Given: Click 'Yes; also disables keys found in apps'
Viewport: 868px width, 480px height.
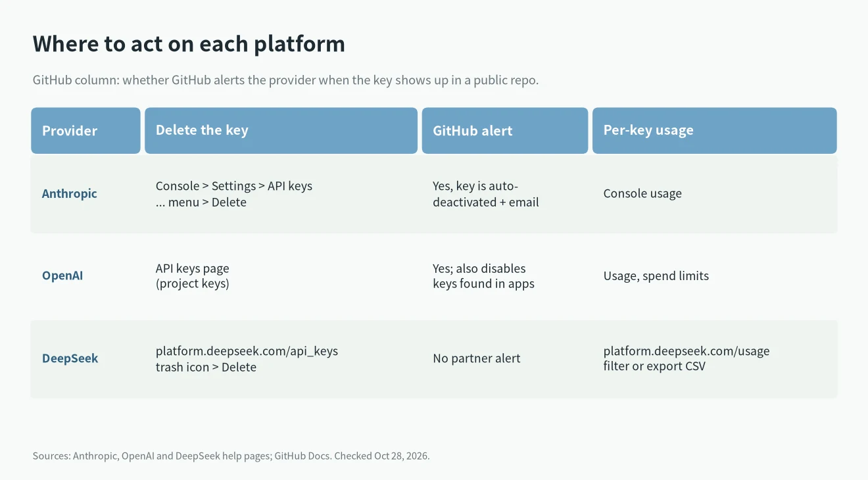Looking at the screenshot, I should click(483, 276).
